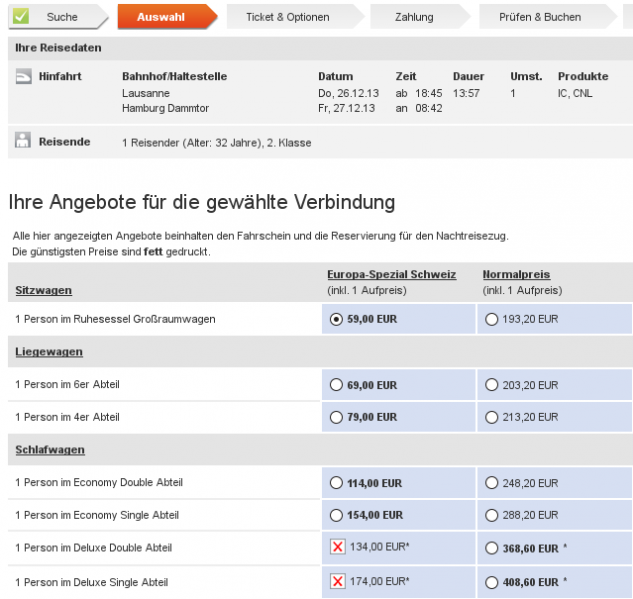Image resolution: width=633 pixels, height=599 pixels.
Task: Select the 59,00 EUR Ruhesessel offer
Action: click(x=336, y=319)
